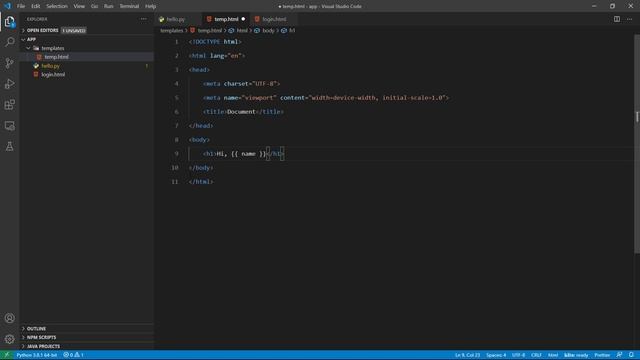This screenshot has width=640, height=360.
Task: Open the Remote Explorer icon in activity bar
Action: pyautogui.click(x=9, y=125)
